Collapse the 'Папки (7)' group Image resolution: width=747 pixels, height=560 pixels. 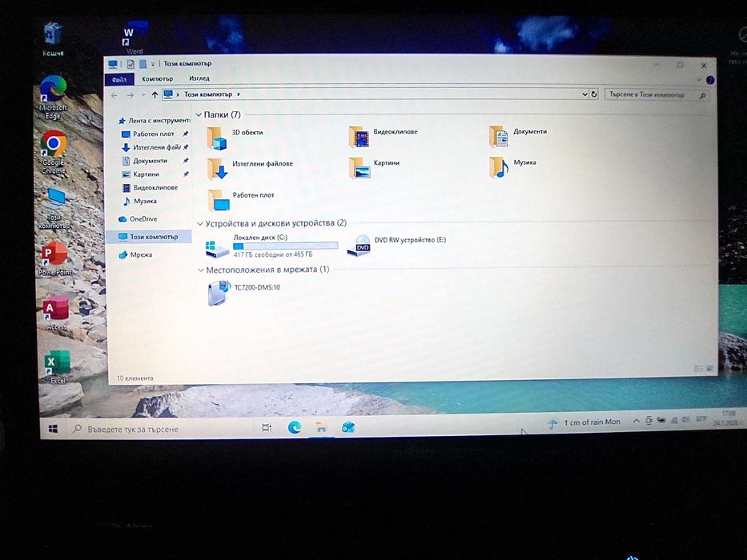tap(199, 114)
